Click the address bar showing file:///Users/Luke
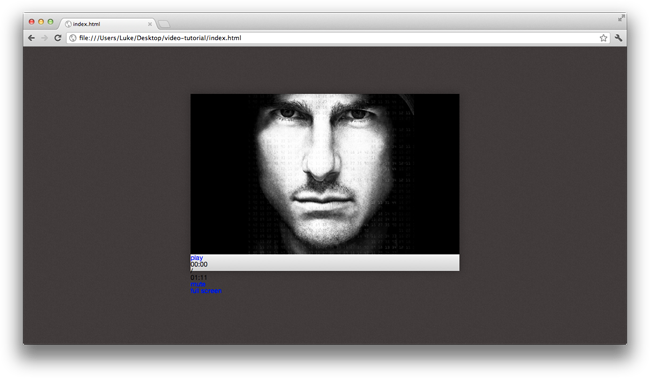Screen dimensions: 650x378 (x=338, y=38)
